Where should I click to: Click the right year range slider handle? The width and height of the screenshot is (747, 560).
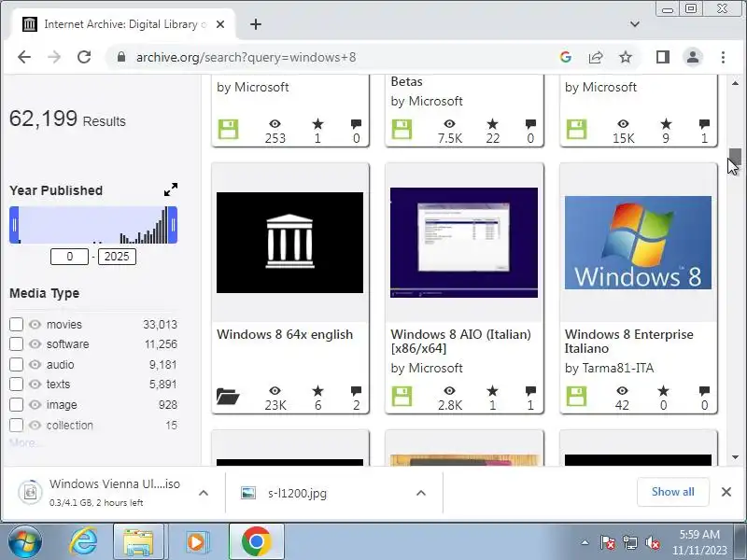173,225
